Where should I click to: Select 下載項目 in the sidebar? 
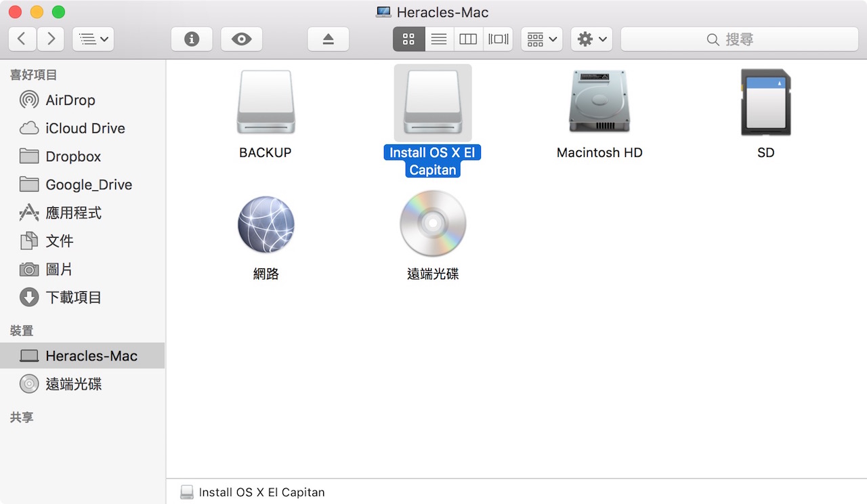[x=83, y=297]
